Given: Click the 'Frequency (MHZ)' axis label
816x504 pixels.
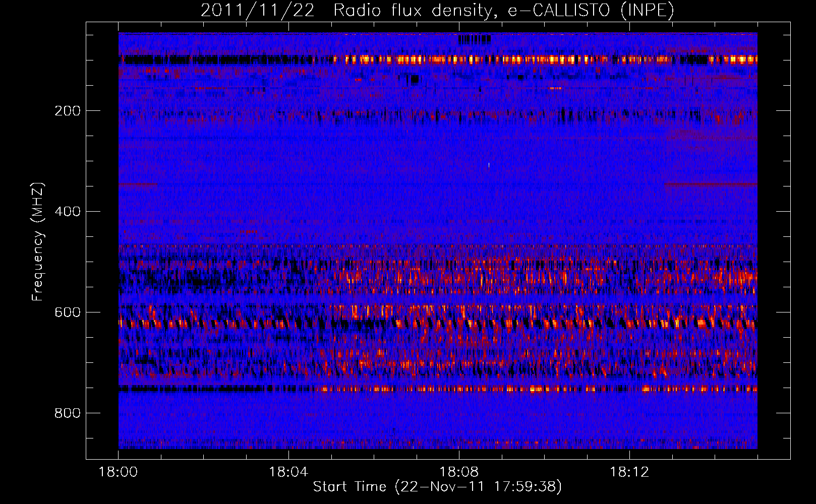Looking at the screenshot, I should point(38,241).
